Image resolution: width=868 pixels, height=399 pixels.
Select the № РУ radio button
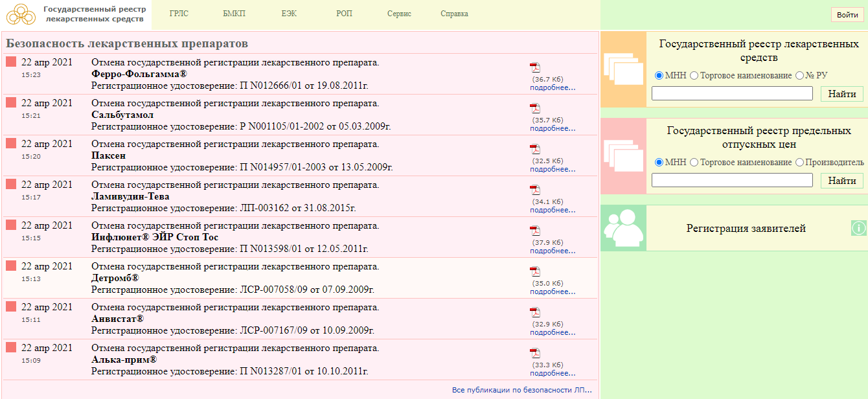coord(799,76)
